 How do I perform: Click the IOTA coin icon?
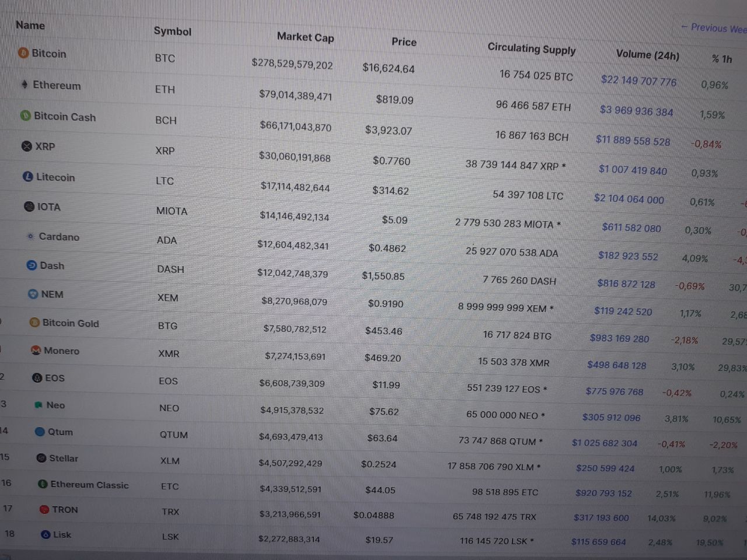click(29, 206)
